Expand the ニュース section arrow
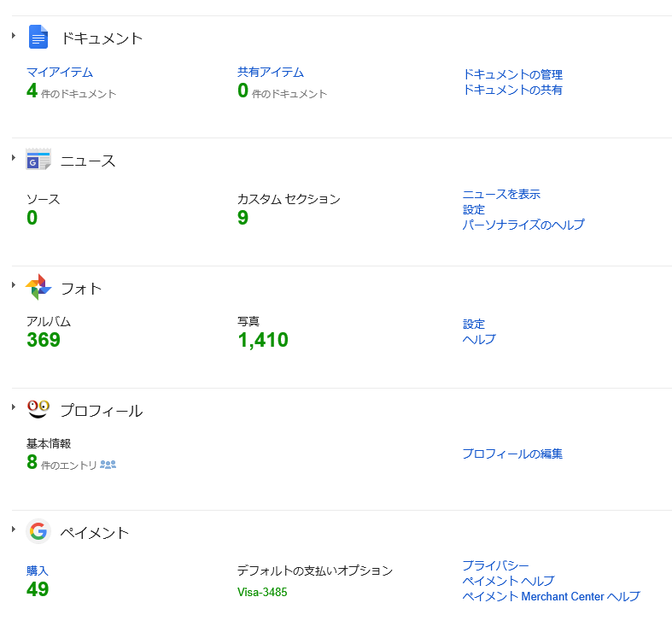Viewport: 672px width, 632px height. (14, 157)
